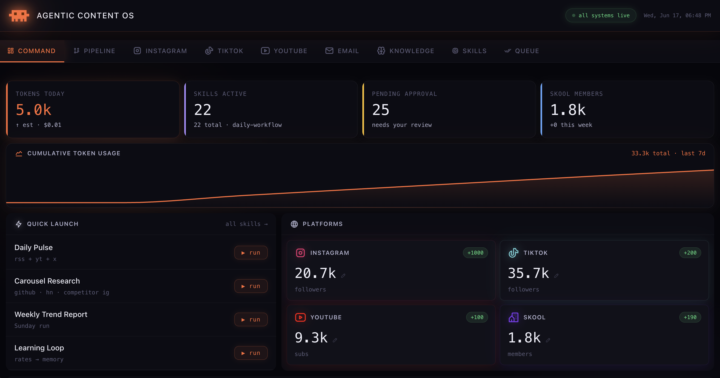The height and width of the screenshot is (378, 720).
Task: Switch to the Pipeline tab
Action: [x=94, y=51]
